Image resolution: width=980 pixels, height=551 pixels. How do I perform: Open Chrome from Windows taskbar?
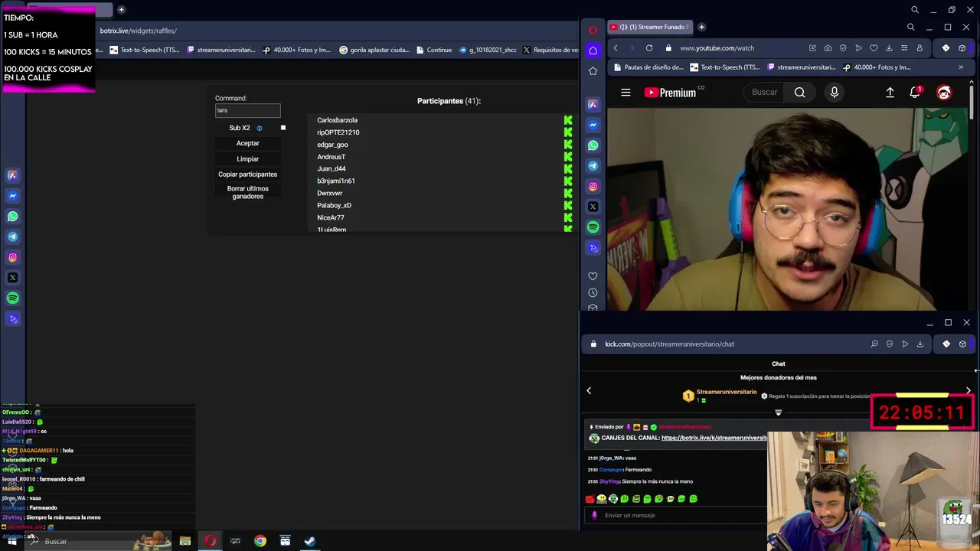(260, 541)
